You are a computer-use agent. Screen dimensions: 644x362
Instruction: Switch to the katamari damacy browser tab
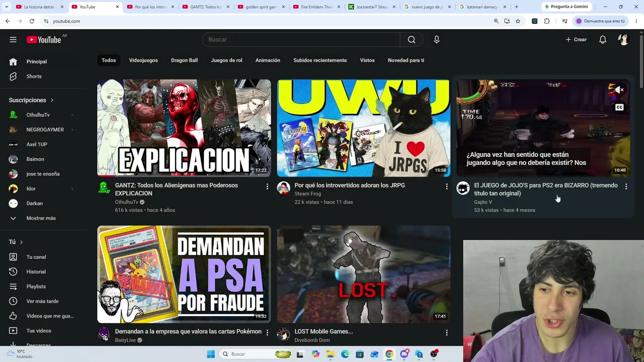click(x=482, y=7)
